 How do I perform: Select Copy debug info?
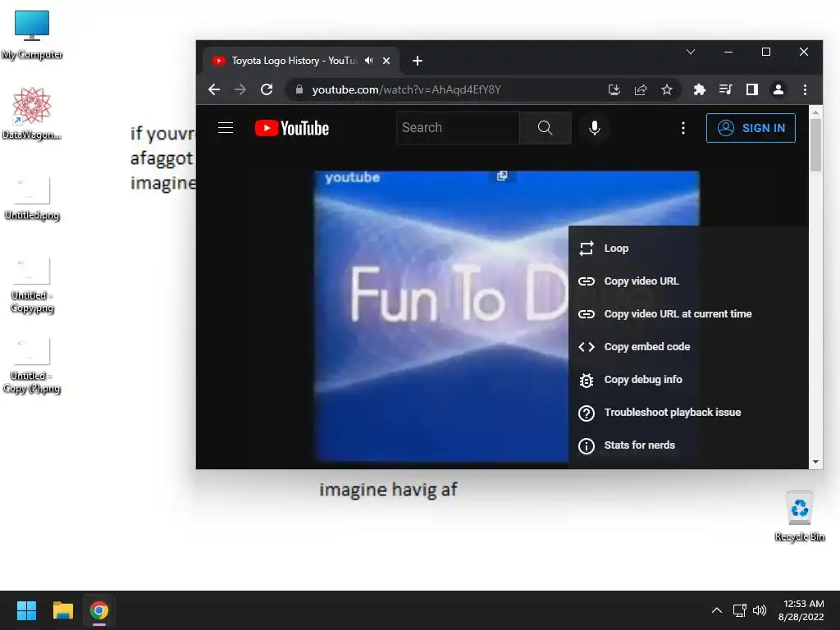click(x=688, y=379)
